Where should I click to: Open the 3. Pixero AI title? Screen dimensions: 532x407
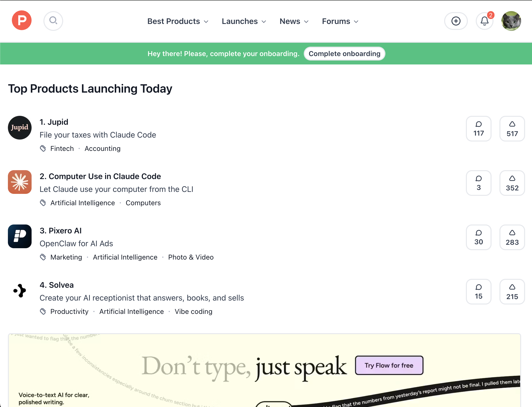(60, 231)
